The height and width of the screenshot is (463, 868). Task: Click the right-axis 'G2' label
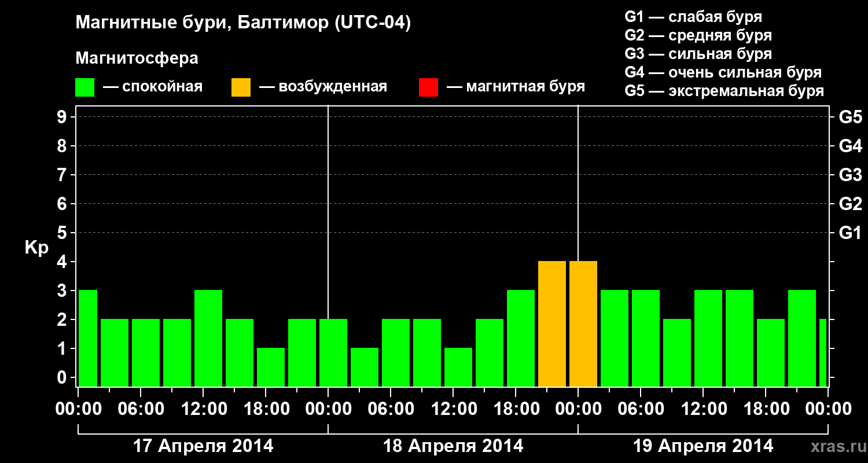coord(850,204)
